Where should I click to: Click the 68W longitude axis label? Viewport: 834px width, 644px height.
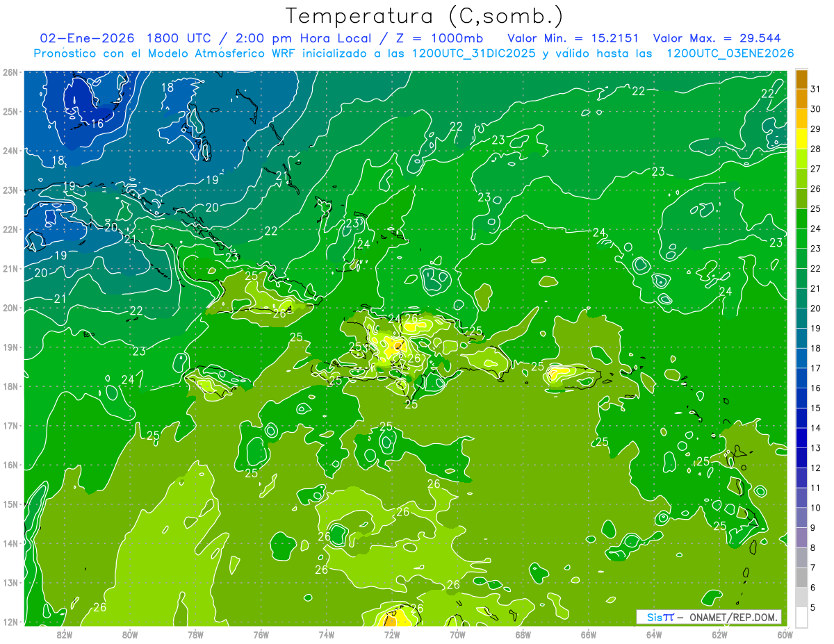pyautogui.click(x=523, y=634)
